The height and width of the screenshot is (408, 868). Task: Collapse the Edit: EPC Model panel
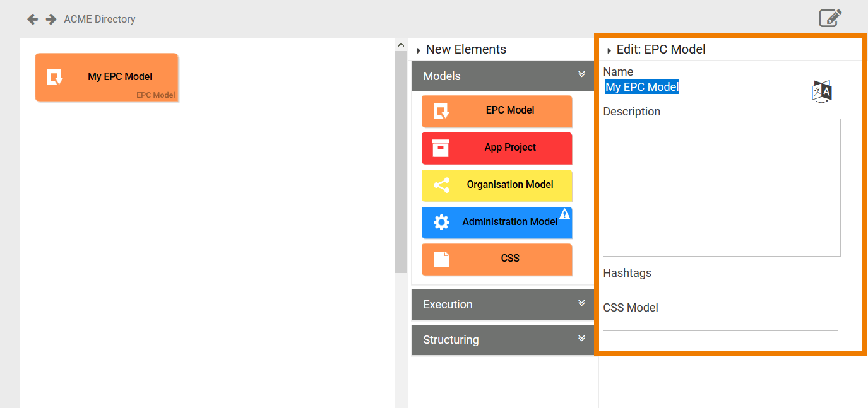609,50
